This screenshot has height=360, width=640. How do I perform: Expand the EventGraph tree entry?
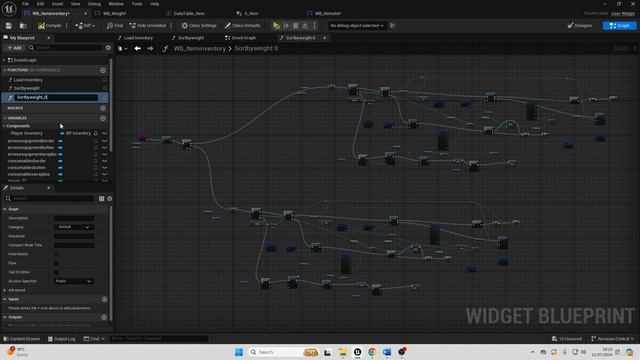pyautogui.click(x=4, y=60)
